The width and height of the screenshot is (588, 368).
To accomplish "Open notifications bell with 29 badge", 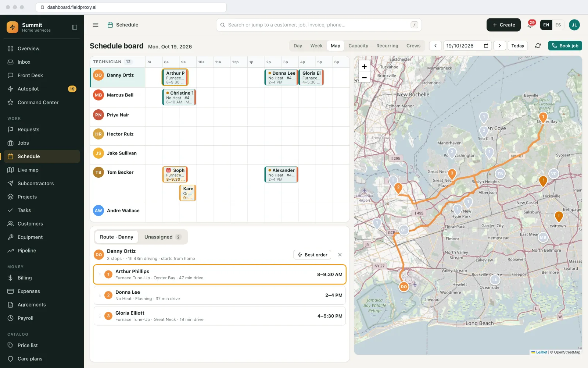I will pyautogui.click(x=530, y=25).
